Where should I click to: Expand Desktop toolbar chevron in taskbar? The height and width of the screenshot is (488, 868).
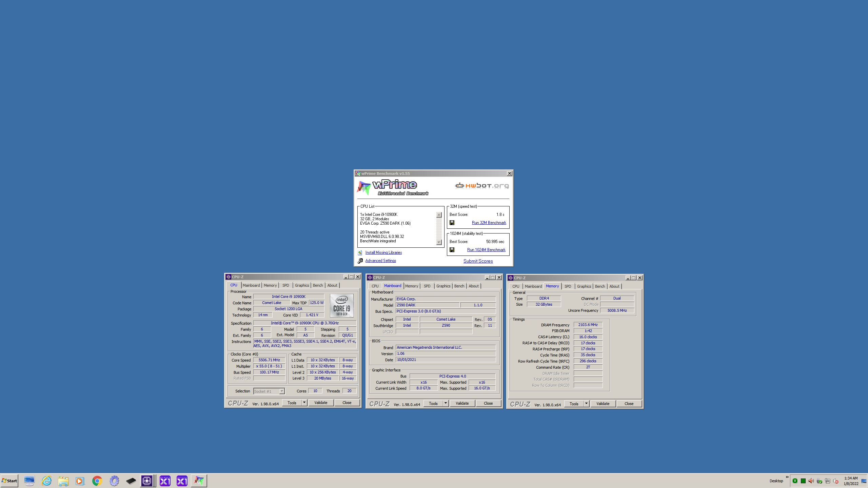pyautogui.click(x=787, y=477)
